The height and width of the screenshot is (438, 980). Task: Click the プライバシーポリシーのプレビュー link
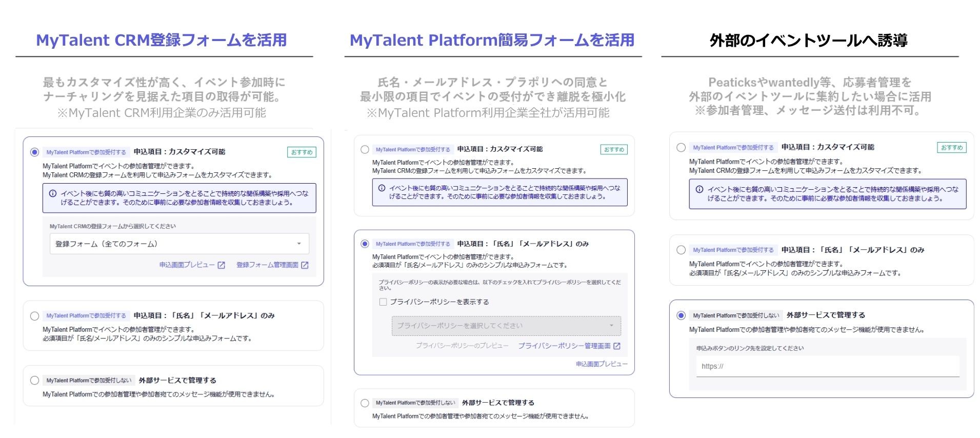(462, 346)
